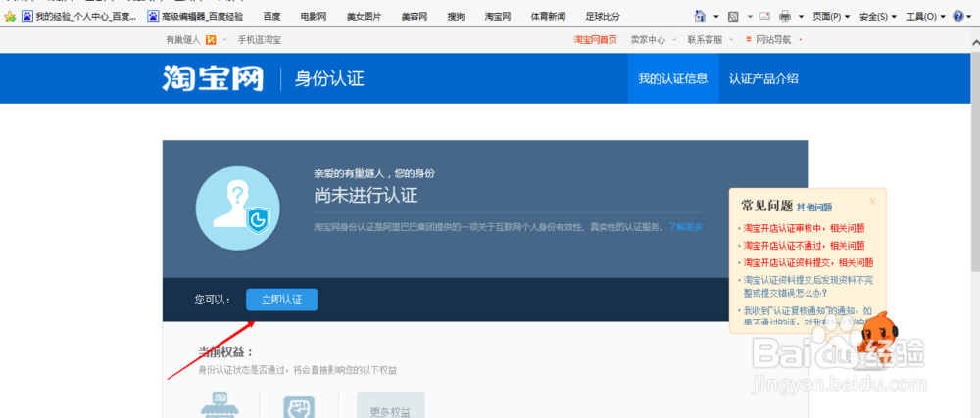
Task: Open the 足球比分 bookmark
Action: click(603, 17)
